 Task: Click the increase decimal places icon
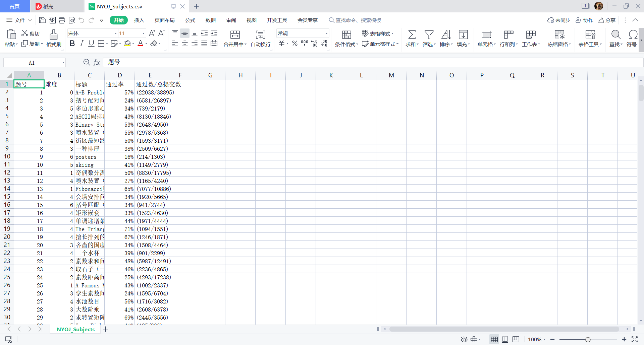pyautogui.click(x=314, y=43)
